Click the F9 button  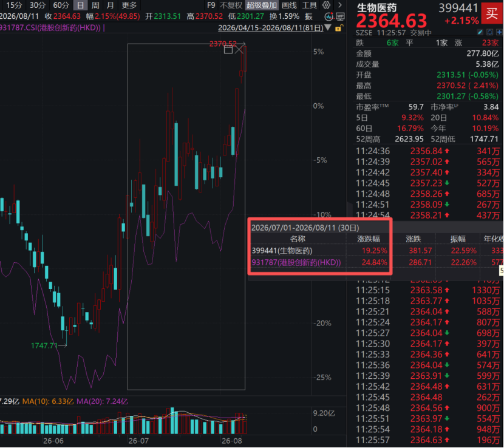click(211, 5)
